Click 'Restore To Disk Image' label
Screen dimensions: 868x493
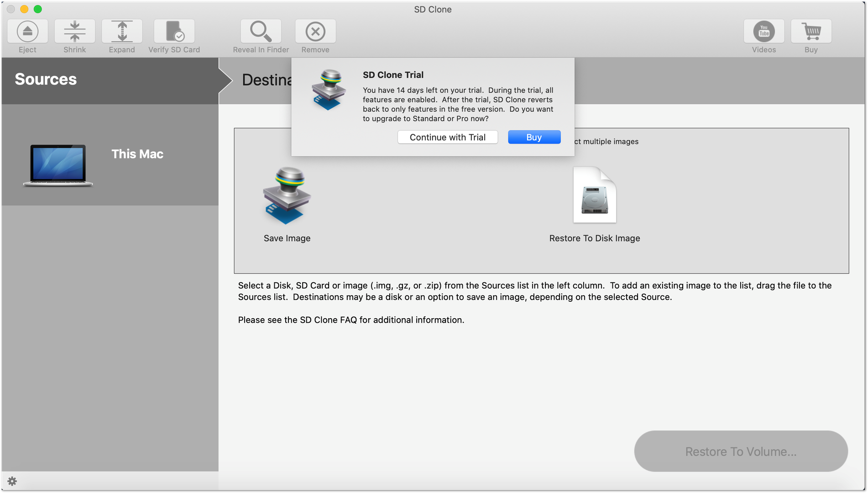[x=595, y=238]
